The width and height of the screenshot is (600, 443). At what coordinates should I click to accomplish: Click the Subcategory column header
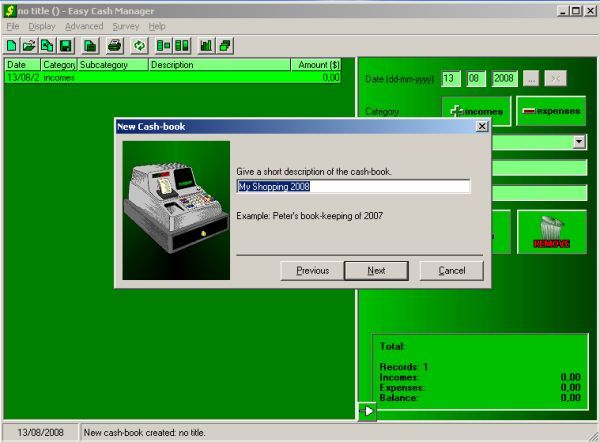[112, 65]
